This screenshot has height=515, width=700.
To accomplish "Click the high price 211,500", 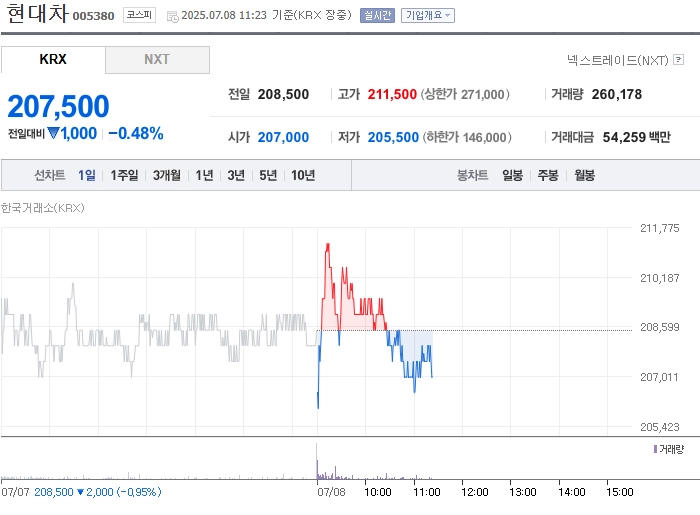I will (x=392, y=94).
